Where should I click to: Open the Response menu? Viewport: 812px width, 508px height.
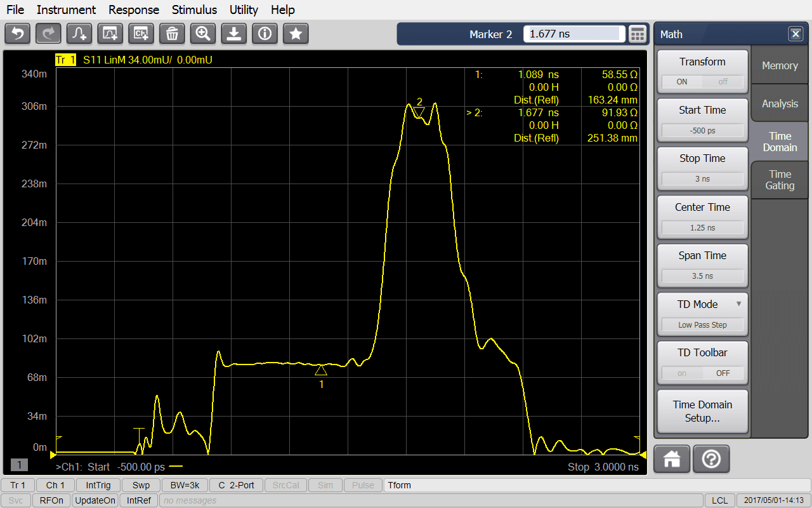tap(134, 10)
